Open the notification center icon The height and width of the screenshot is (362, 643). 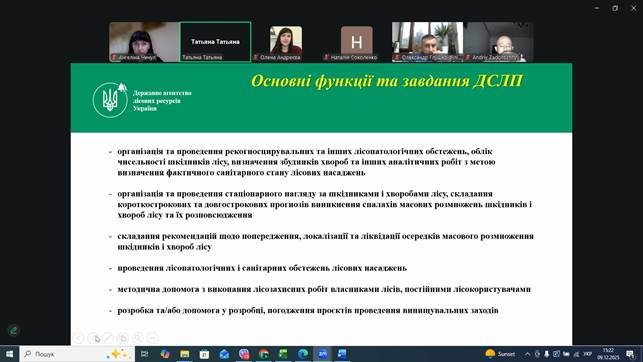(630, 354)
